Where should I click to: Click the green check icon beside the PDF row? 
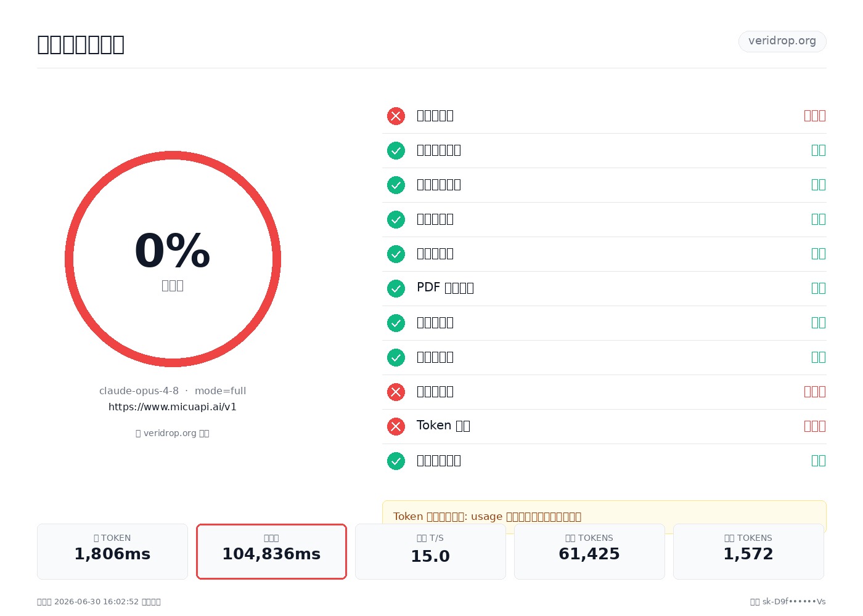pyautogui.click(x=396, y=288)
